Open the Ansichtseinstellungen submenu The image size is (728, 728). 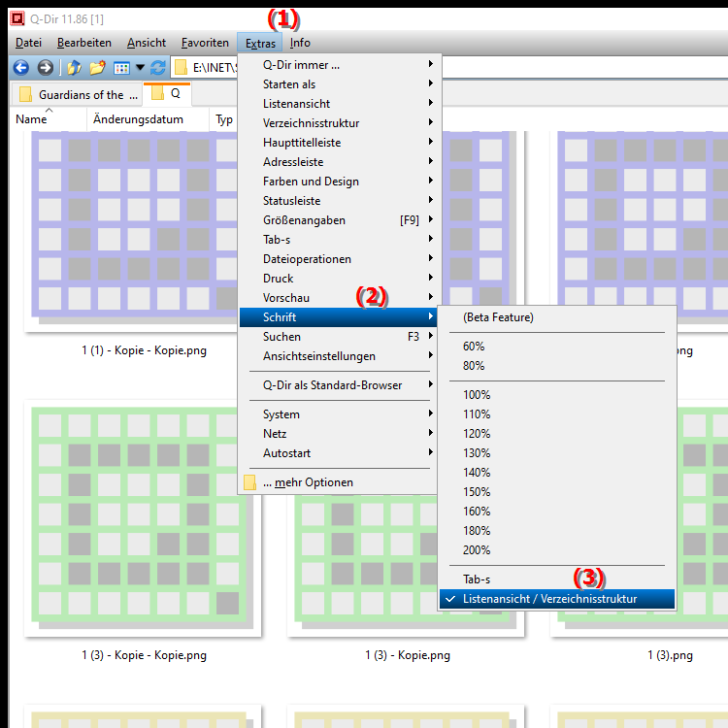338,356
